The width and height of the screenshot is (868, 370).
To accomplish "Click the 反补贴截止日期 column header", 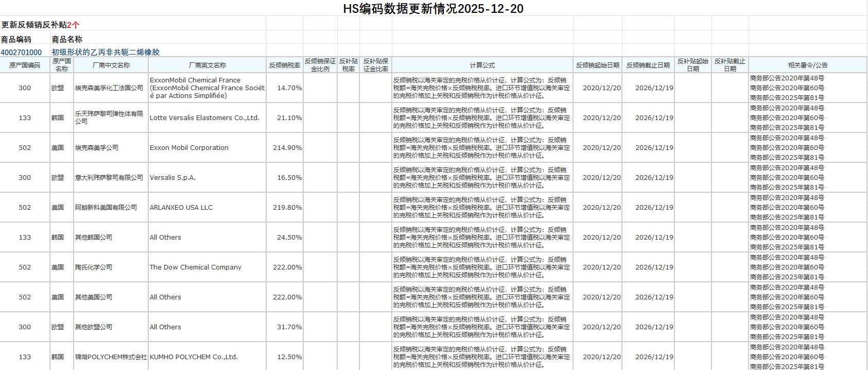I will pos(730,65).
